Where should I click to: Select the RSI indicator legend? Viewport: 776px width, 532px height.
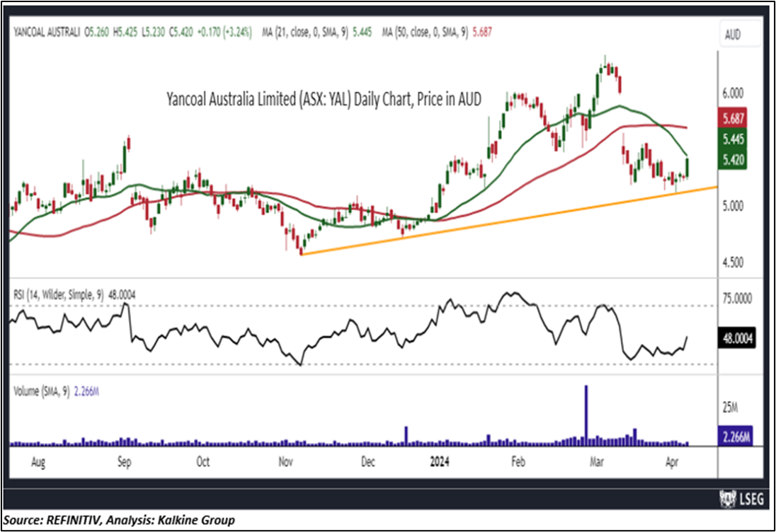coord(74,295)
